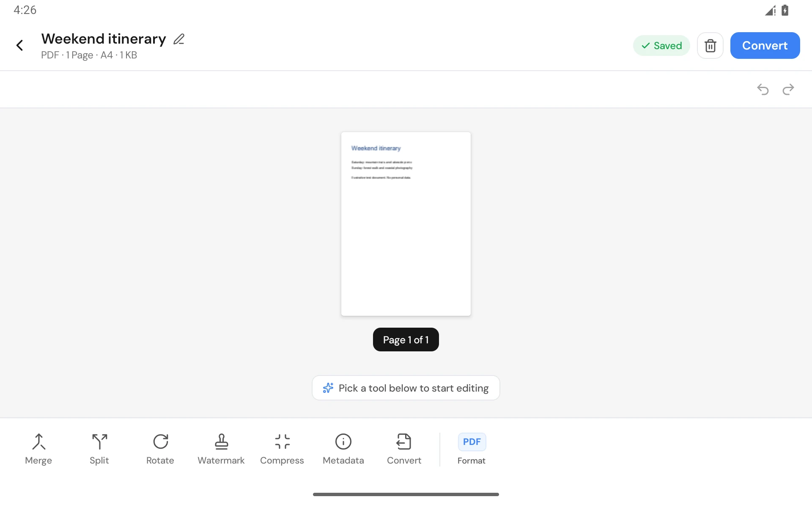Open the Merge tool

pyautogui.click(x=38, y=449)
